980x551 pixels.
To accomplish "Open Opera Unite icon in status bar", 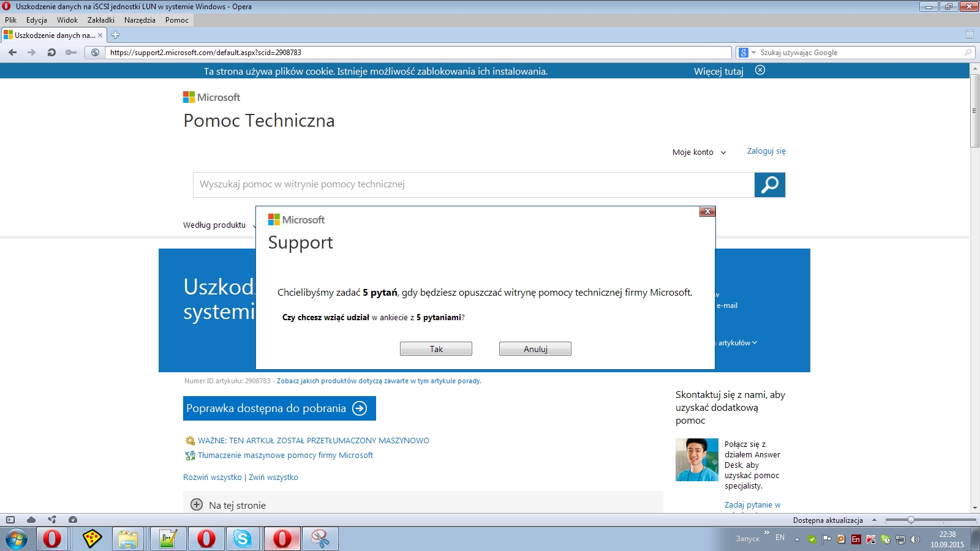I will pyautogui.click(x=52, y=520).
